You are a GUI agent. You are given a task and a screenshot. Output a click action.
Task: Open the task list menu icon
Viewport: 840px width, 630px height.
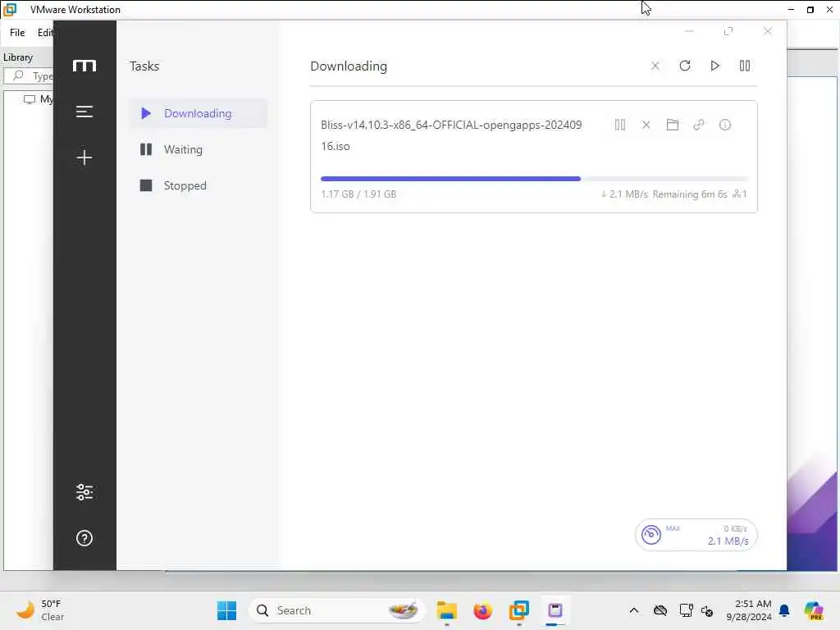[x=84, y=112]
